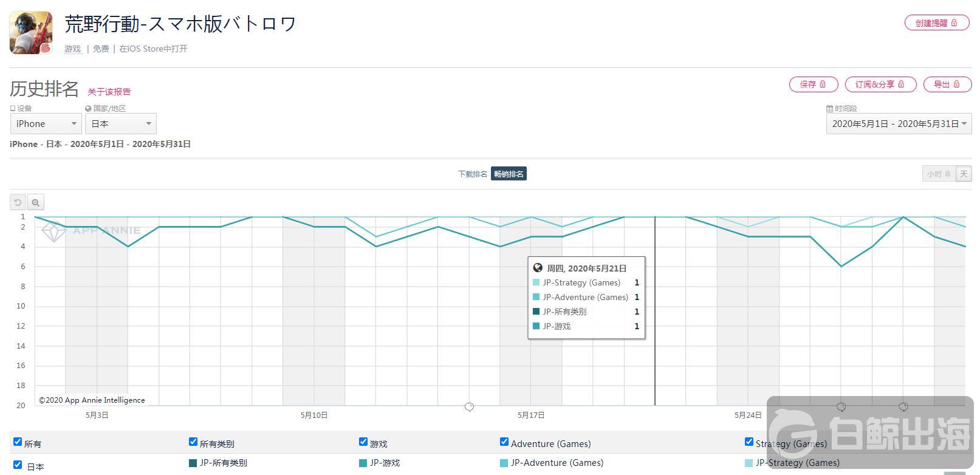This screenshot has width=980, height=475.
Task: Click JP-Adventure (Games) row in tooltip
Action: pos(586,297)
